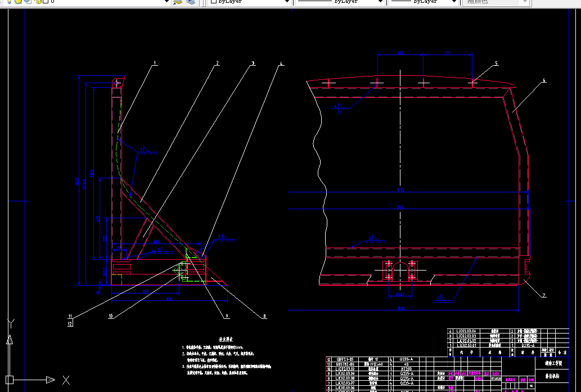
Task: Select part callout number 3
Action: 253,64
